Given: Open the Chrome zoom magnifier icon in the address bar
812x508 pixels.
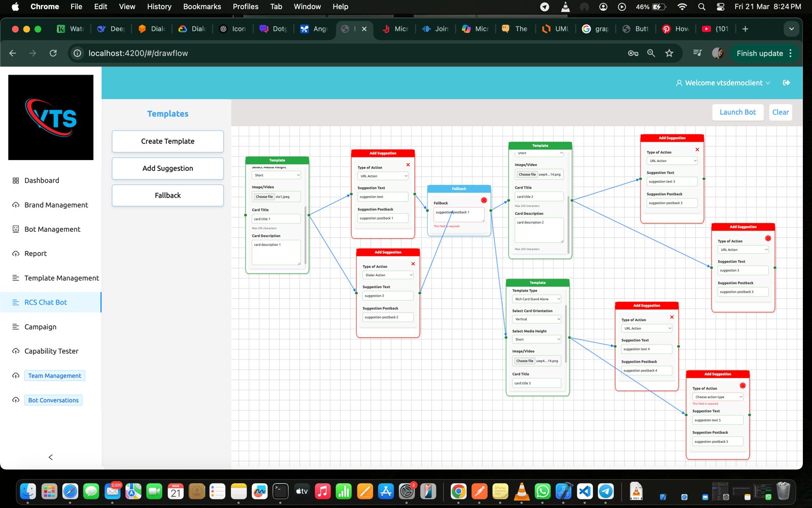Looking at the screenshot, I should point(651,53).
